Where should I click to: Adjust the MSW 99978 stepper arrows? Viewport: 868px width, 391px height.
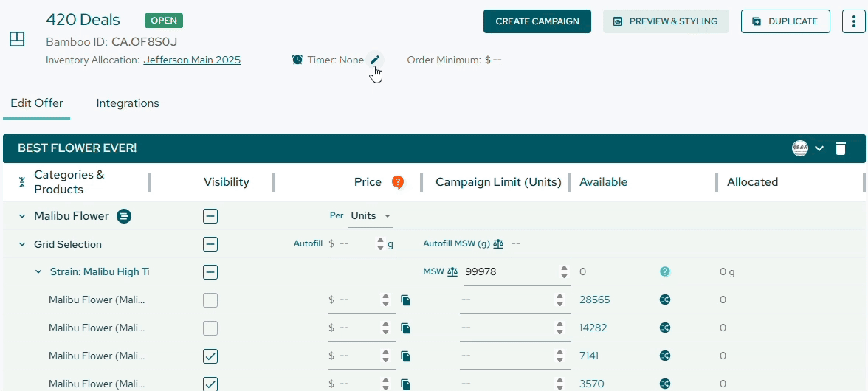tap(564, 271)
